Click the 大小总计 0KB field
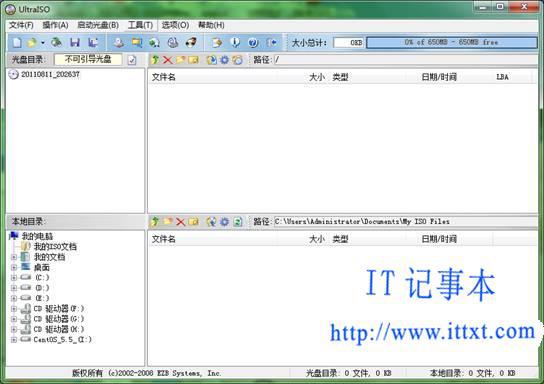544x384 pixels. tap(348, 43)
